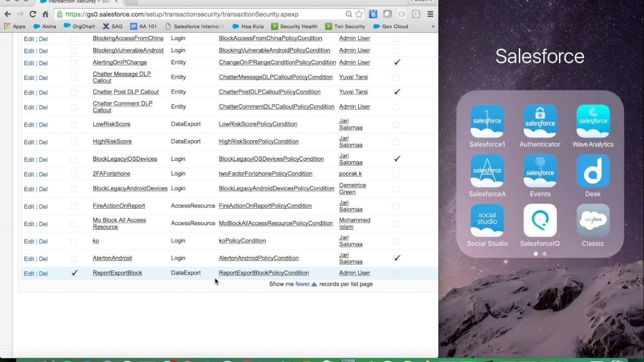Check the left checkbox for LowRiskScore
The height and width of the screenshot is (362, 644).
74,124
